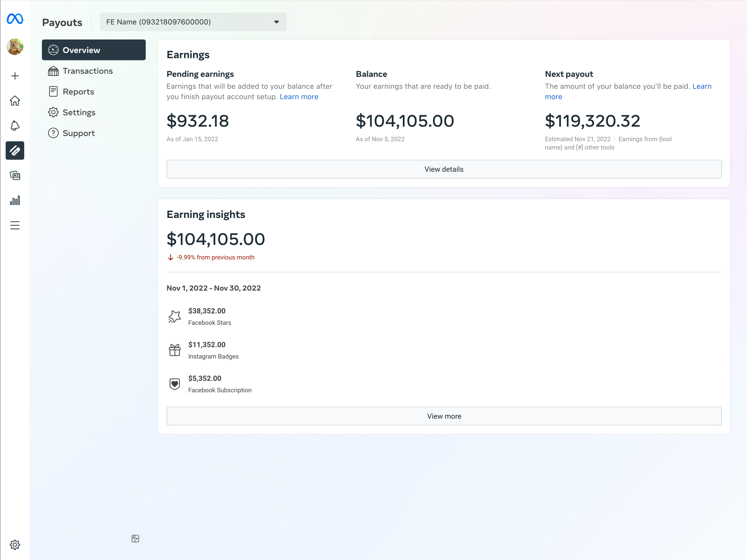
Task: Click the Facebook Subscription heart shield icon
Action: (174, 384)
